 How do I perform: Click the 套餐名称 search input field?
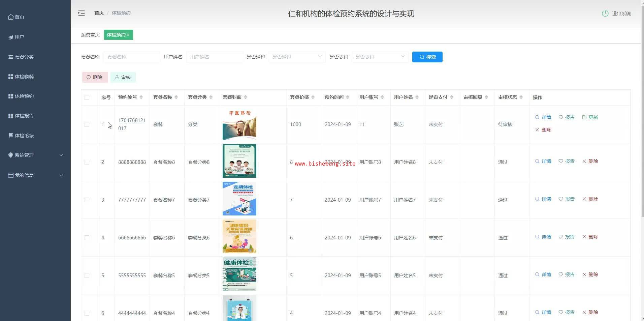pos(132,57)
